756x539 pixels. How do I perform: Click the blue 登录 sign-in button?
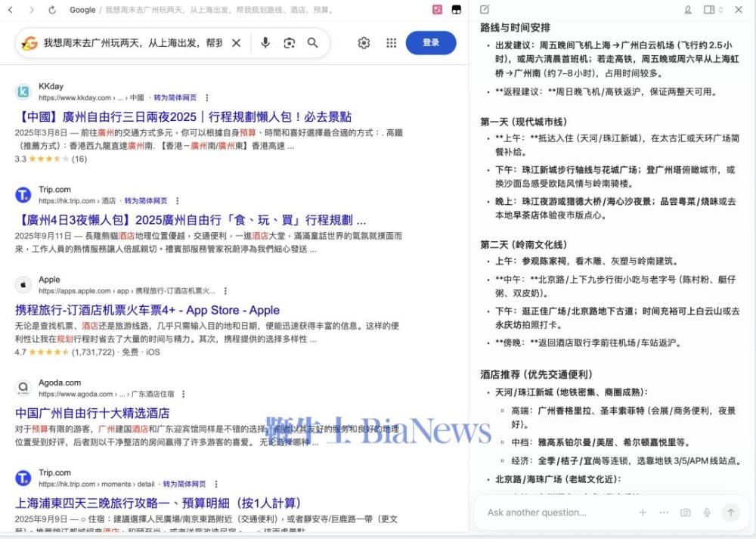click(x=431, y=43)
